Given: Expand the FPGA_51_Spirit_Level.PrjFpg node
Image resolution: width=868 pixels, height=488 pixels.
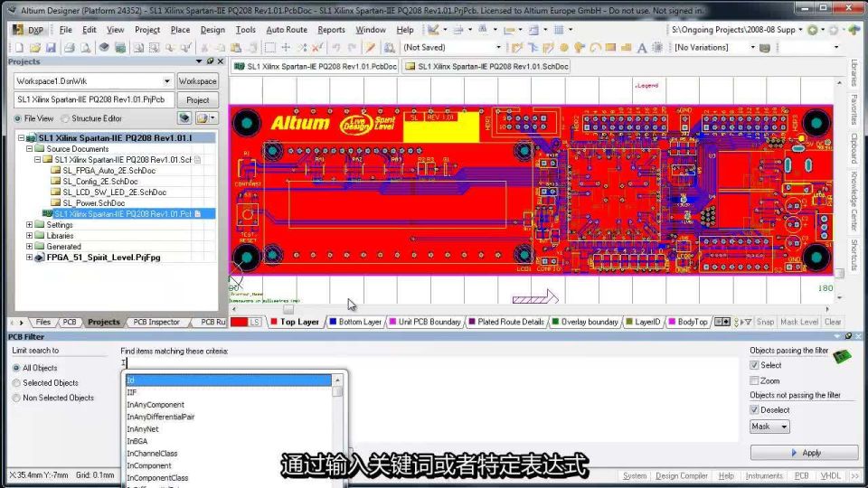Looking at the screenshot, I should click(x=29, y=258).
